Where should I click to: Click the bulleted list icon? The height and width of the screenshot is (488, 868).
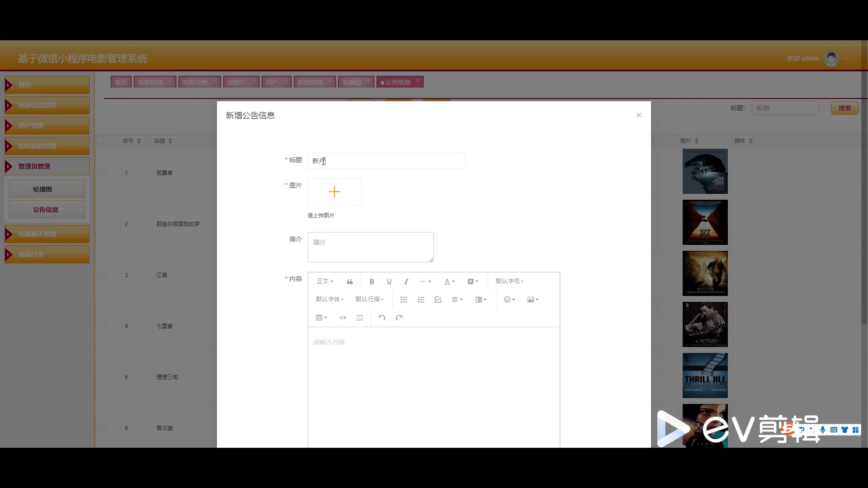pyautogui.click(x=404, y=300)
